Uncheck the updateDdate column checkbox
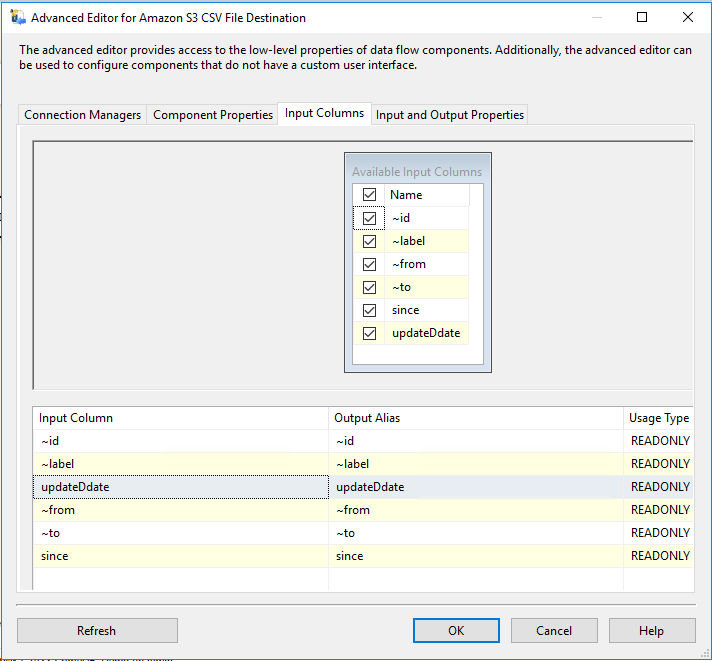This screenshot has height=661, width=712. click(369, 333)
